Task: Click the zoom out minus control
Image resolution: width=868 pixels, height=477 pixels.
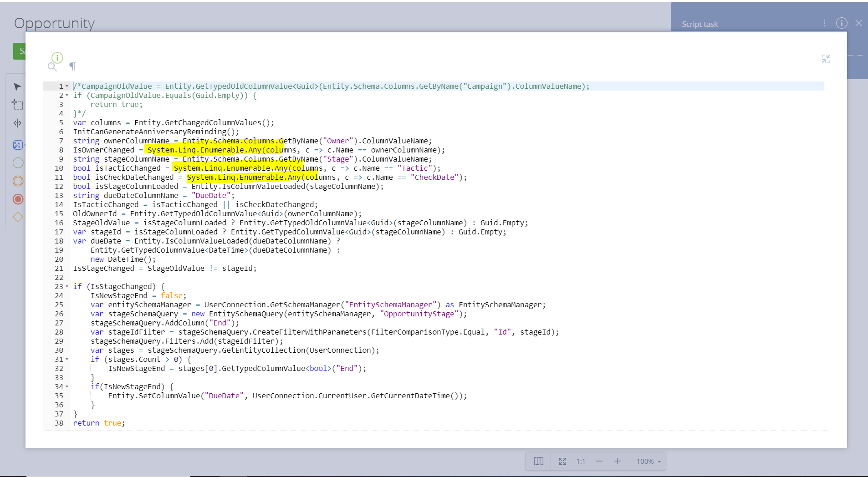Action: [x=599, y=461]
